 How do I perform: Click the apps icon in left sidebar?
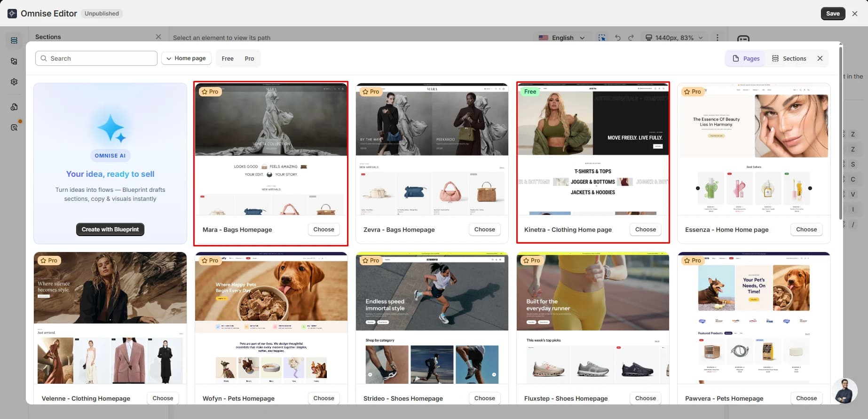14,107
